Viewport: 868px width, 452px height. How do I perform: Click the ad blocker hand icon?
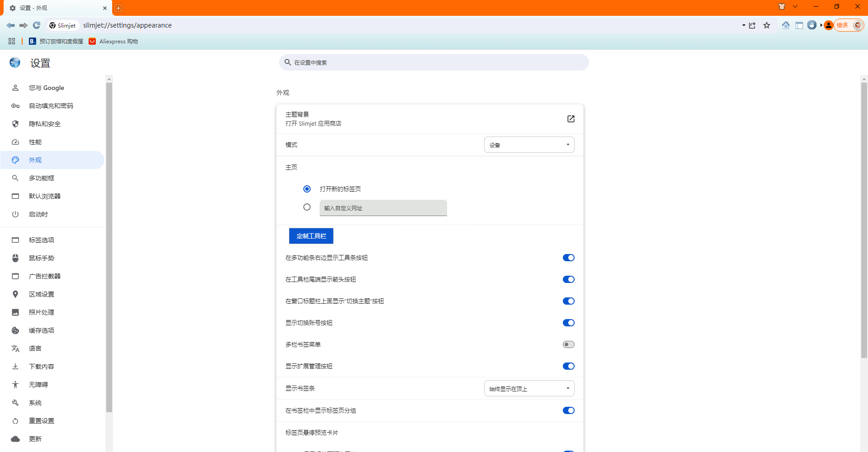click(812, 25)
